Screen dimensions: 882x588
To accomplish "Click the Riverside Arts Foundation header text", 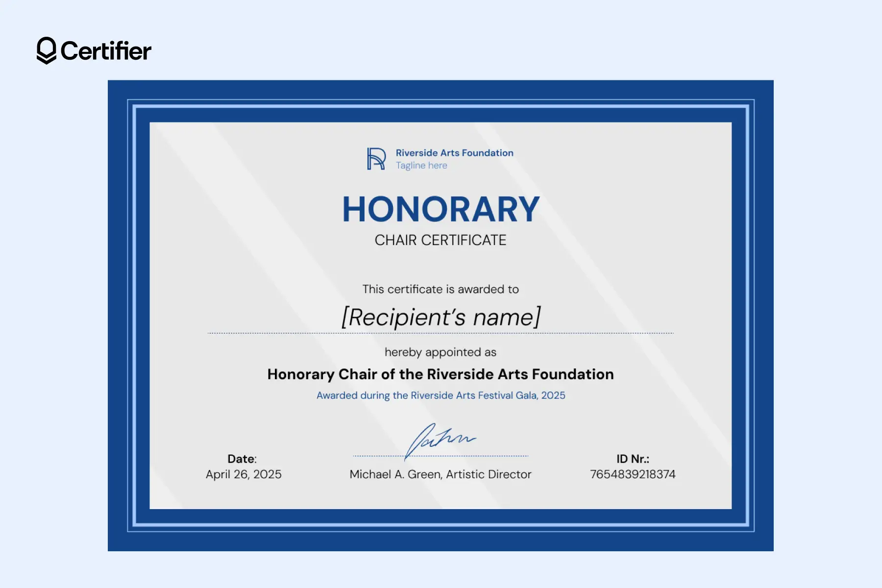I will click(454, 152).
